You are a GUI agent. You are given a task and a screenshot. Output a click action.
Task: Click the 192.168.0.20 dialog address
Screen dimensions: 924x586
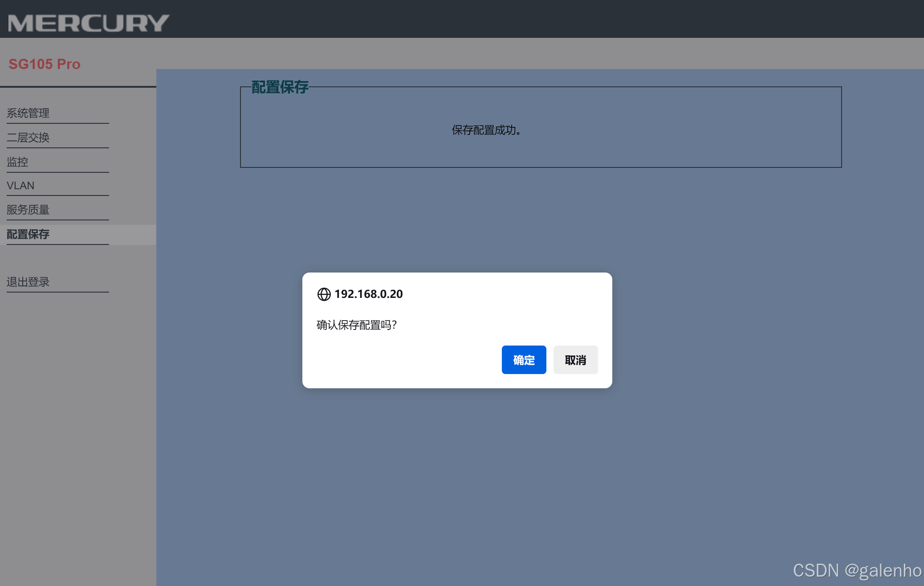(x=368, y=294)
